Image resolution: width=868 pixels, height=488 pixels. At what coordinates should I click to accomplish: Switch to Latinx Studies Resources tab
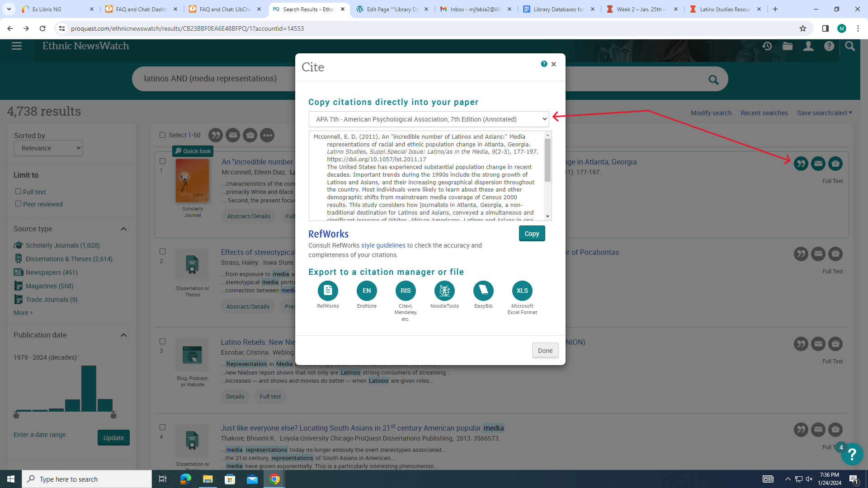(724, 9)
